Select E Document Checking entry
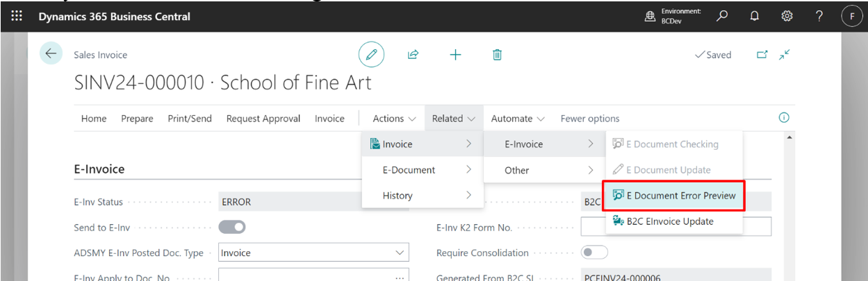This screenshot has height=281, width=868. coord(674,144)
